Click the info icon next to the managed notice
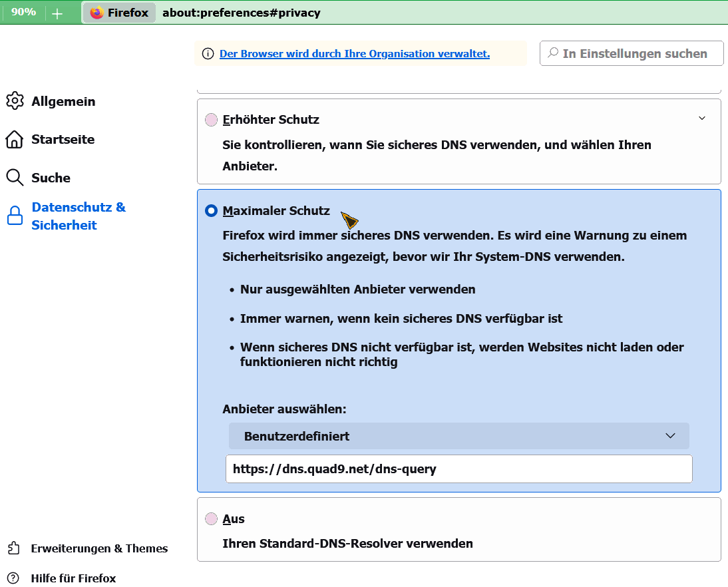This screenshot has height=587, width=728. 208,54
